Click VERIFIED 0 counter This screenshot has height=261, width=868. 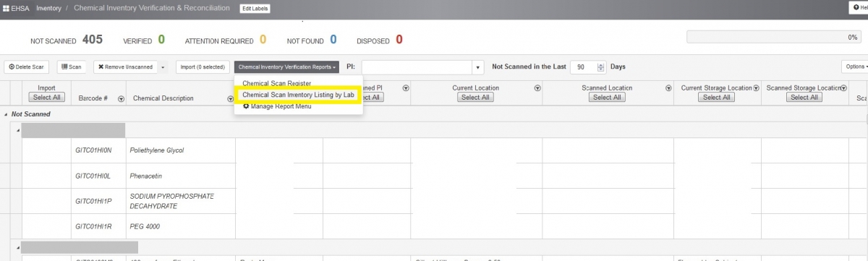[x=144, y=40]
